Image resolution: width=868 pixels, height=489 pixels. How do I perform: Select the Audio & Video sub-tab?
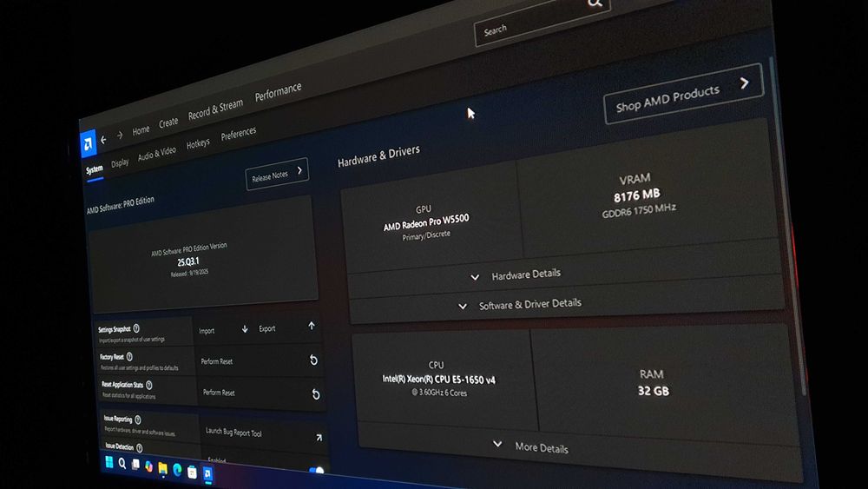pos(156,153)
